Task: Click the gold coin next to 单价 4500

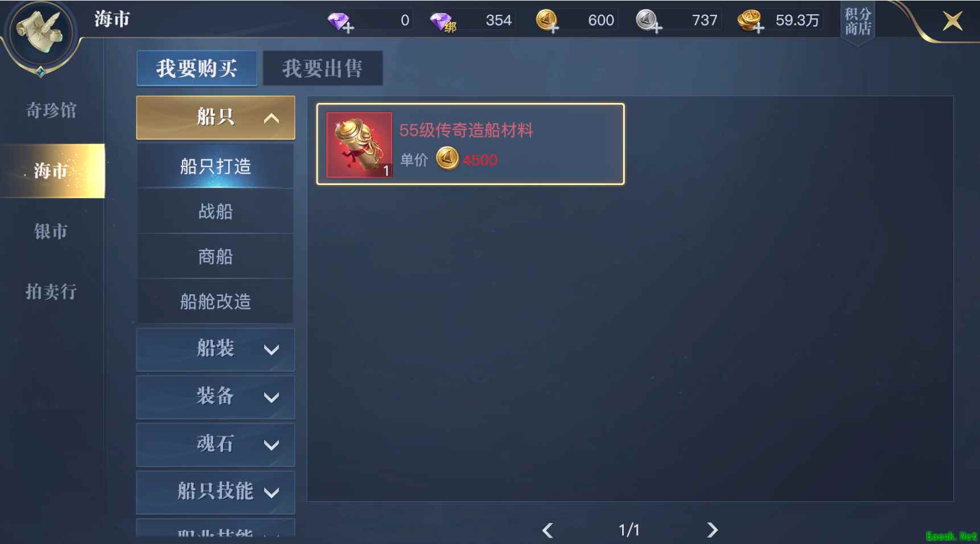Action: click(x=447, y=158)
